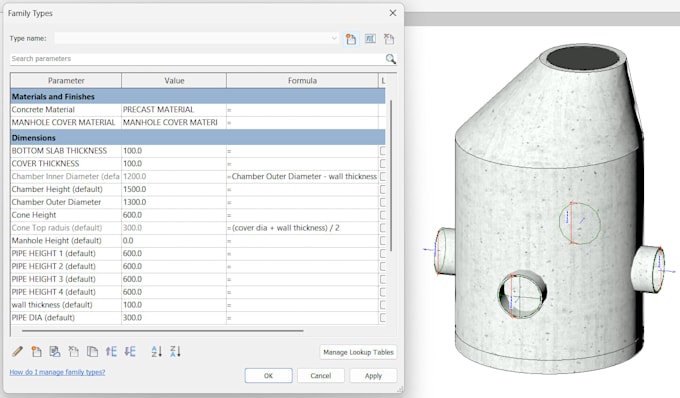Click the Formula column header
680x398 pixels.
pyautogui.click(x=302, y=81)
